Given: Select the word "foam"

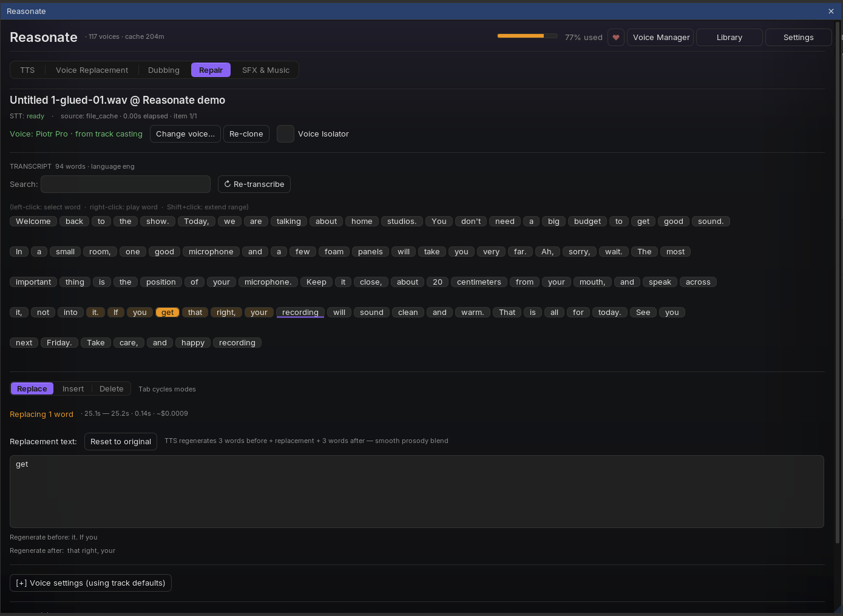Looking at the screenshot, I should (334, 252).
